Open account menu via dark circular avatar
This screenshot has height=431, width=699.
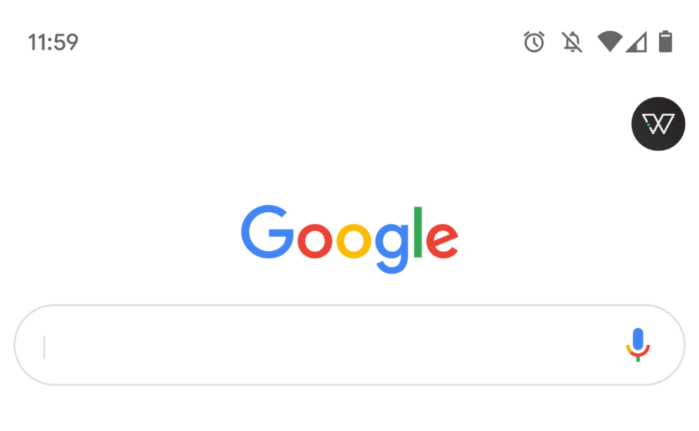pos(658,124)
